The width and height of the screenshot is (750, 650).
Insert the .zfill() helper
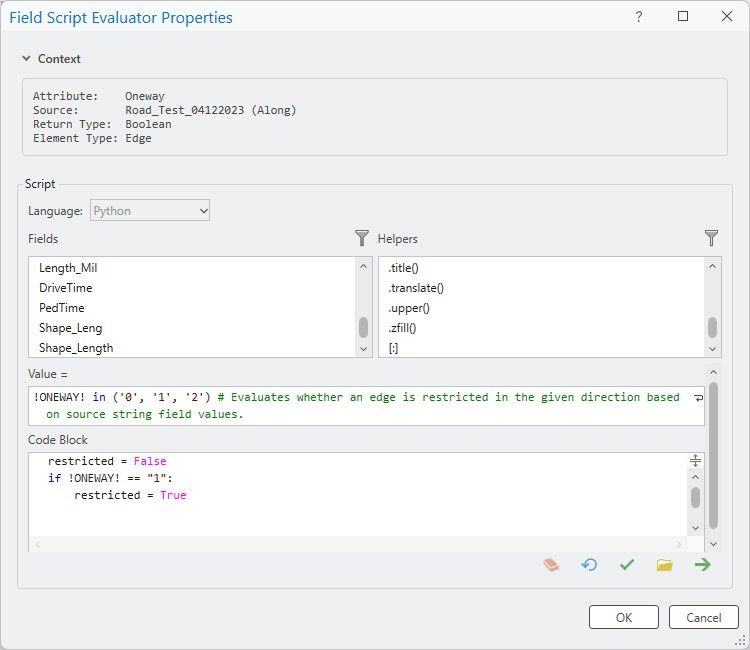point(402,328)
